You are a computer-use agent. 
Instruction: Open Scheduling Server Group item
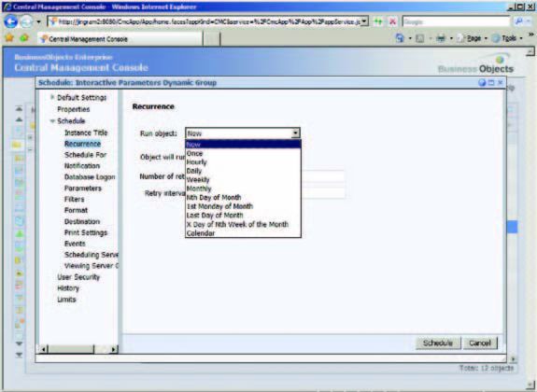(x=92, y=255)
